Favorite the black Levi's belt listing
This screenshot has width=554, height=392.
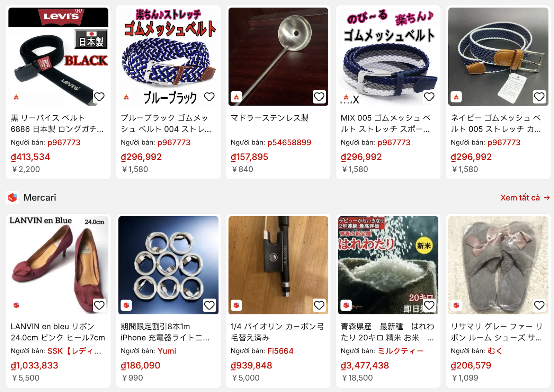coord(99,97)
